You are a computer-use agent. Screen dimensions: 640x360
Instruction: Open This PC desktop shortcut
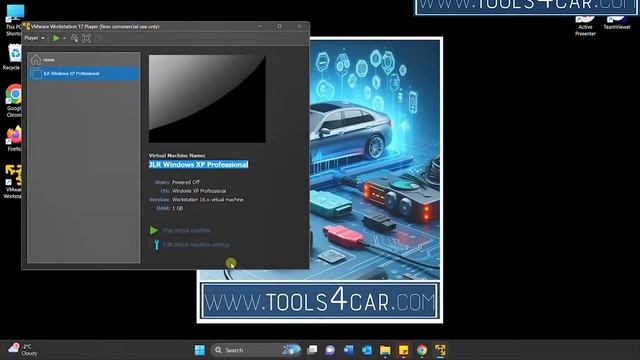14,20
